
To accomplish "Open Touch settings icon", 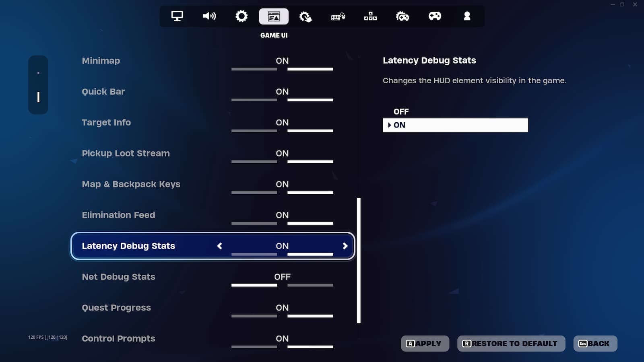I will click(306, 16).
